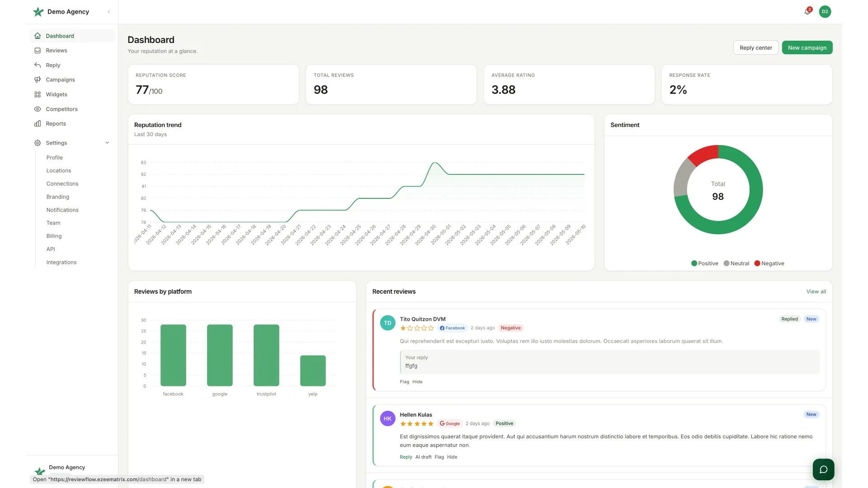Click the Campaigns megaphone icon
The width and height of the screenshot is (868, 488).
[x=38, y=80]
